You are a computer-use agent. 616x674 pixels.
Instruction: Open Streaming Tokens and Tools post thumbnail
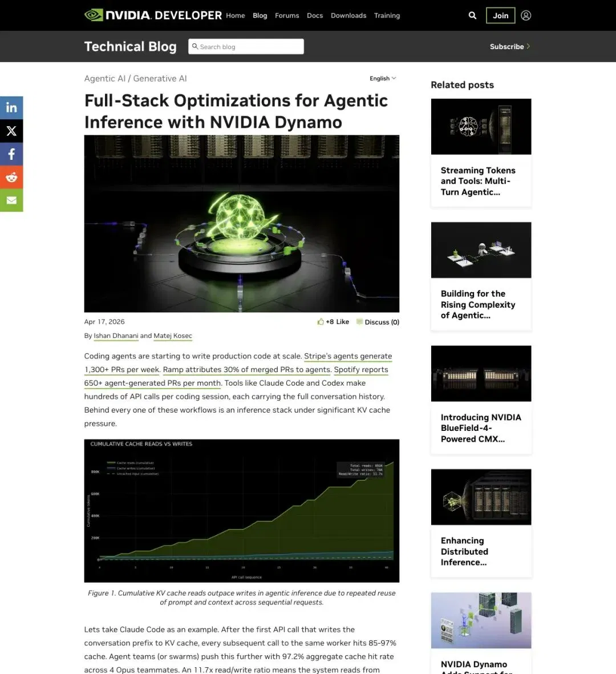[481, 126]
